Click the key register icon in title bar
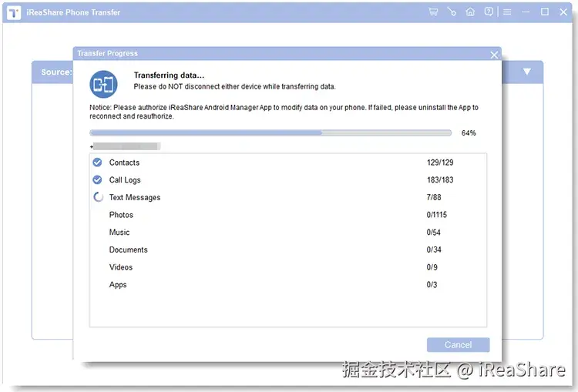Screen dimensions: 578x392 click(452, 12)
